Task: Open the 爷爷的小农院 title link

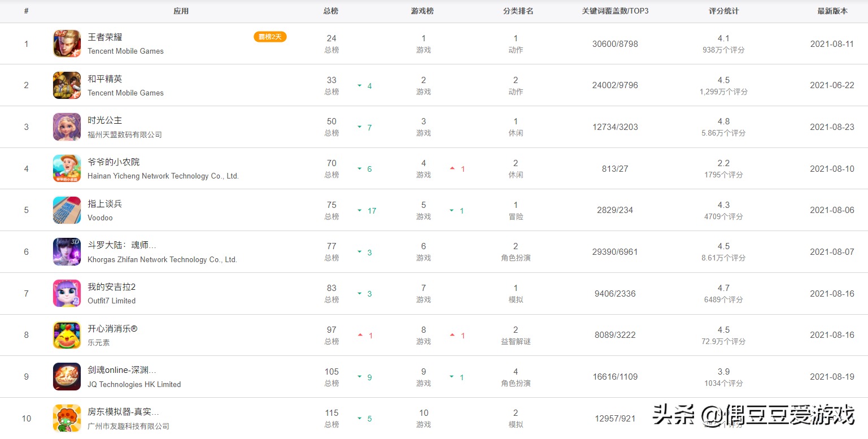Action: click(114, 162)
